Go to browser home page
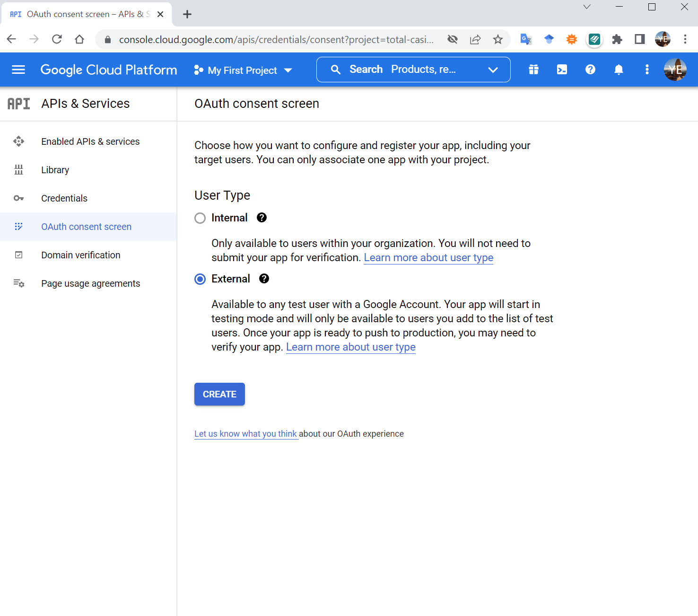Screen dimensions: 698x616 coord(79,39)
